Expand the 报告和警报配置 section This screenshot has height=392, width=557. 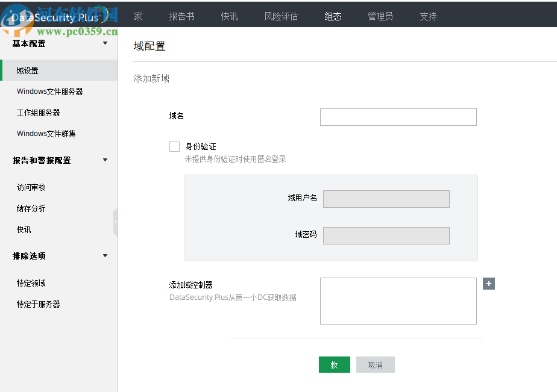[104, 160]
